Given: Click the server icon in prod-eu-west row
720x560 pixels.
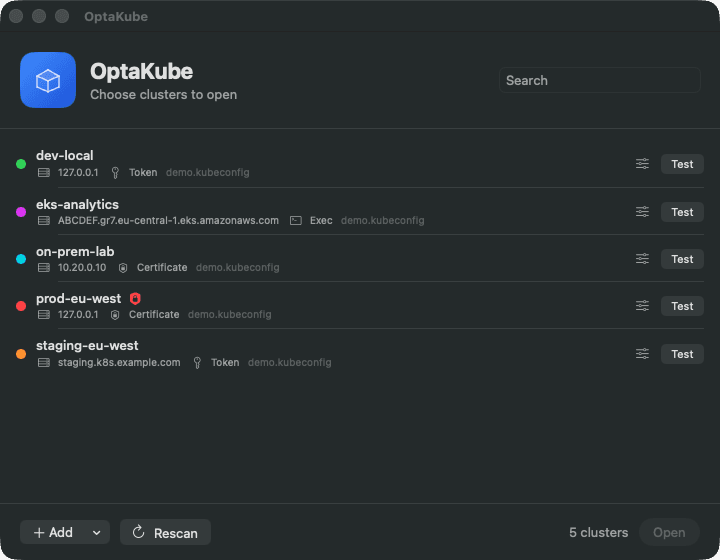Looking at the screenshot, I should 44,314.
